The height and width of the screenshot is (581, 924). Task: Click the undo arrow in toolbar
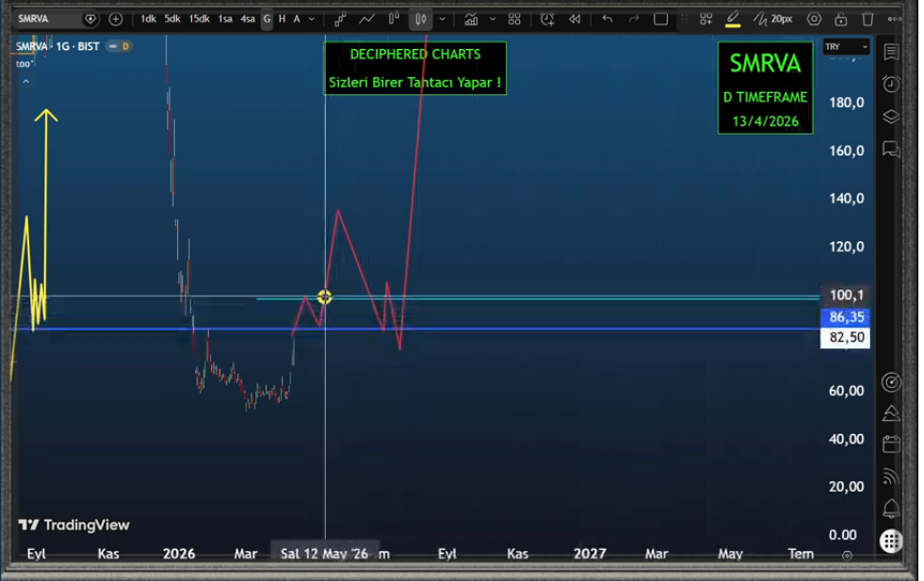608,19
